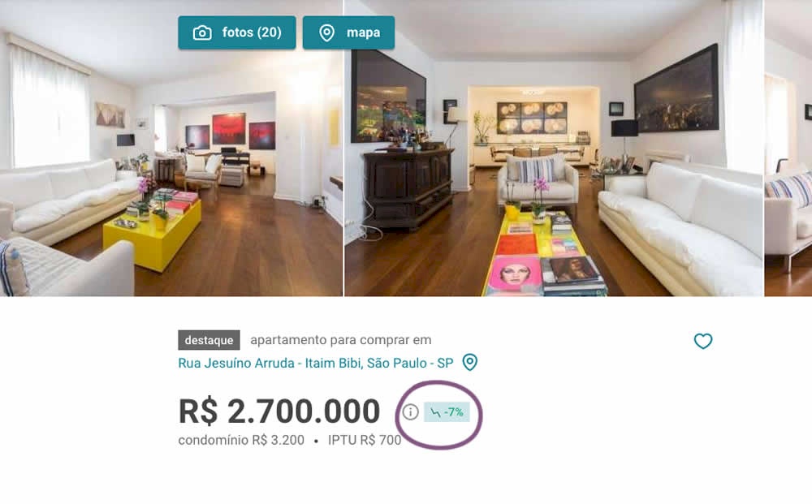Viewport: 812px width, 504px height.
Task: Open the second living room photo
Action: (554, 148)
